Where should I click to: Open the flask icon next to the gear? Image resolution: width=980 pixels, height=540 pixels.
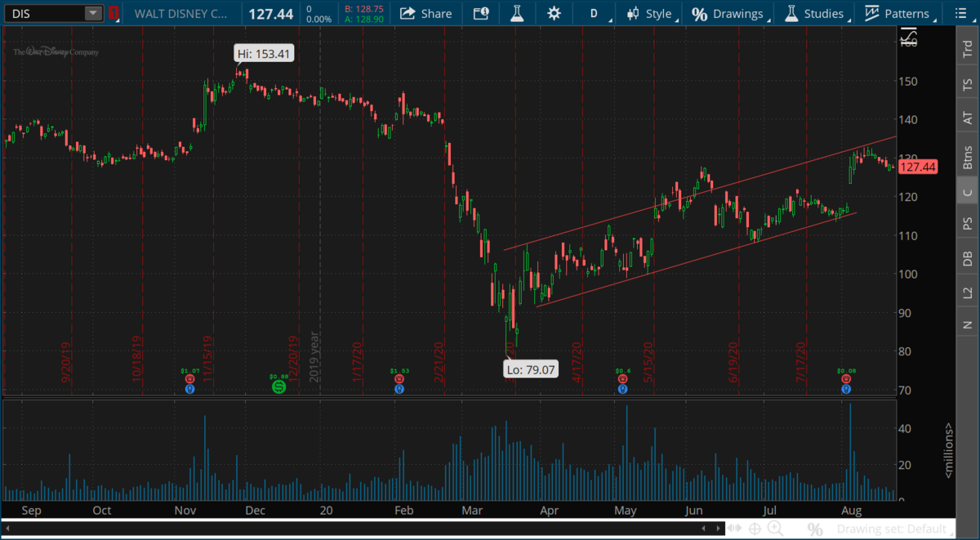pyautogui.click(x=518, y=13)
